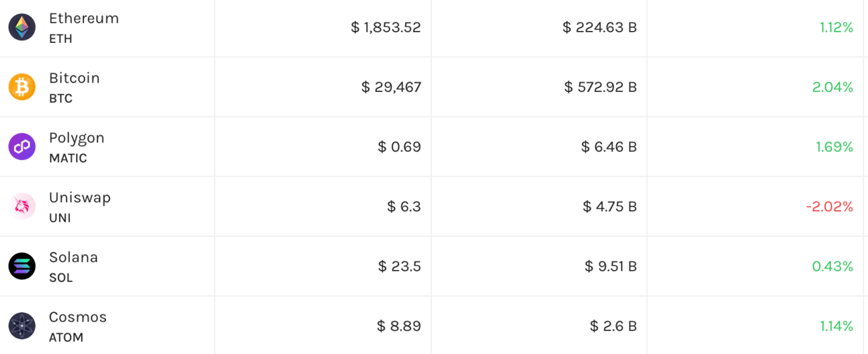
Task: Click the purple Polygon logo icon
Action: pos(22,146)
